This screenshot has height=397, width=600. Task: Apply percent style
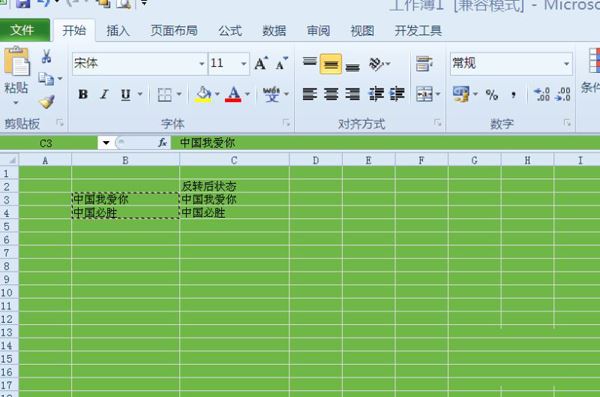tap(492, 95)
